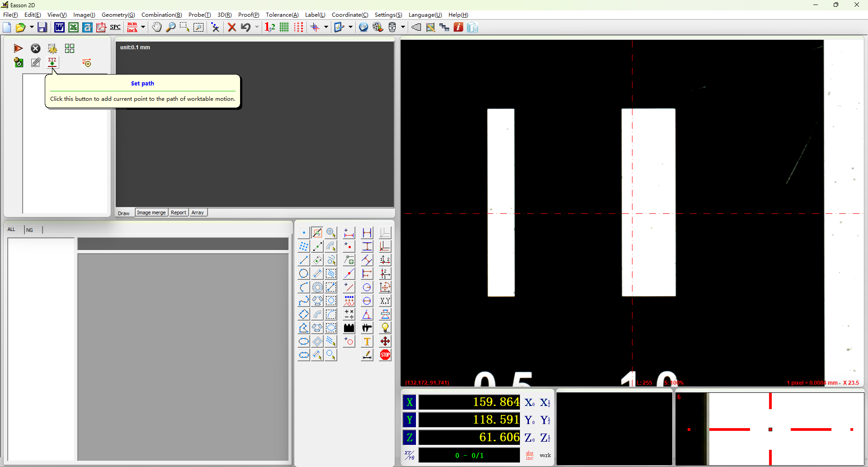The height and width of the screenshot is (467, 868).
Task: Switch to the Image merge tab
Action: pyautogui.click(x=151, y=212)
